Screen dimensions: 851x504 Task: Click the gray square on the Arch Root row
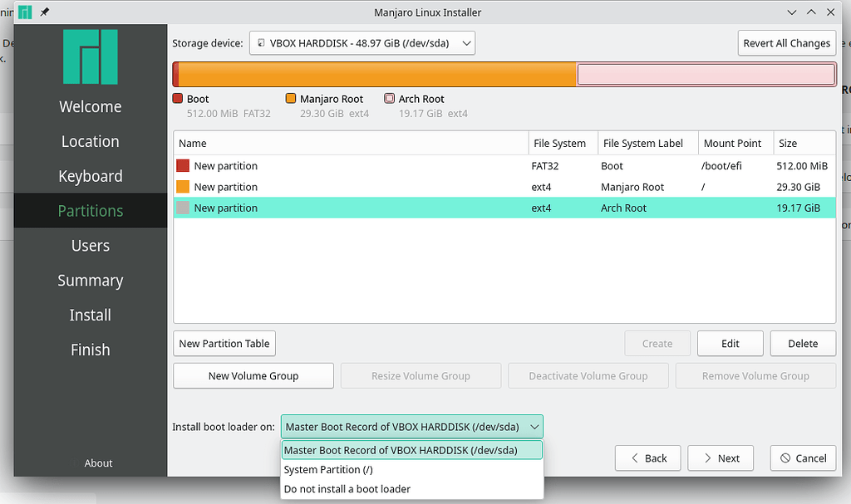[182, 208]
